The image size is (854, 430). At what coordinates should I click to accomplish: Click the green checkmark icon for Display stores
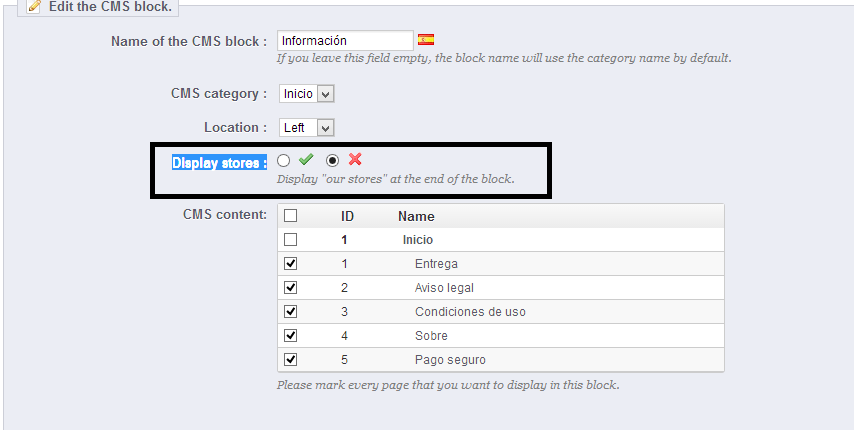(306, 160)
